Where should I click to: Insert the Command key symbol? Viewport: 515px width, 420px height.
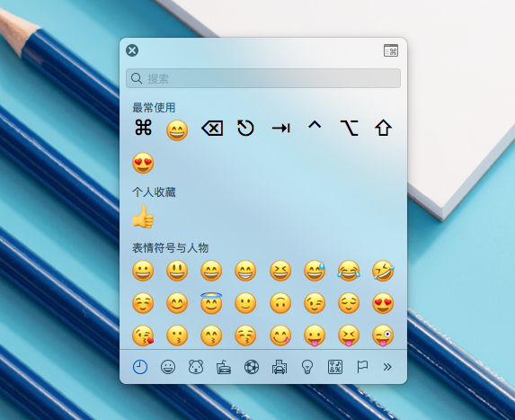click(143, 128)
